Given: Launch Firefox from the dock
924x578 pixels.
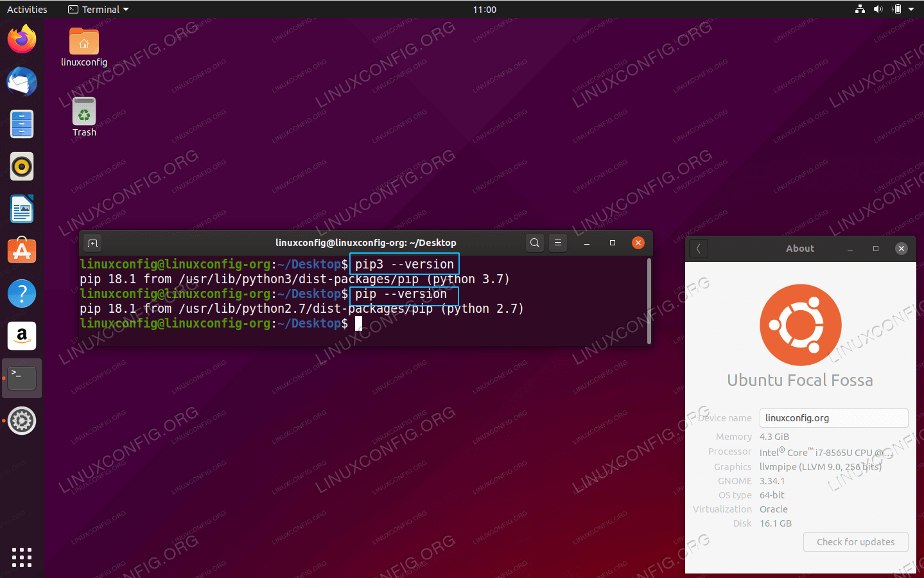Looking at the screenshot, I should (x=22, y=40).
